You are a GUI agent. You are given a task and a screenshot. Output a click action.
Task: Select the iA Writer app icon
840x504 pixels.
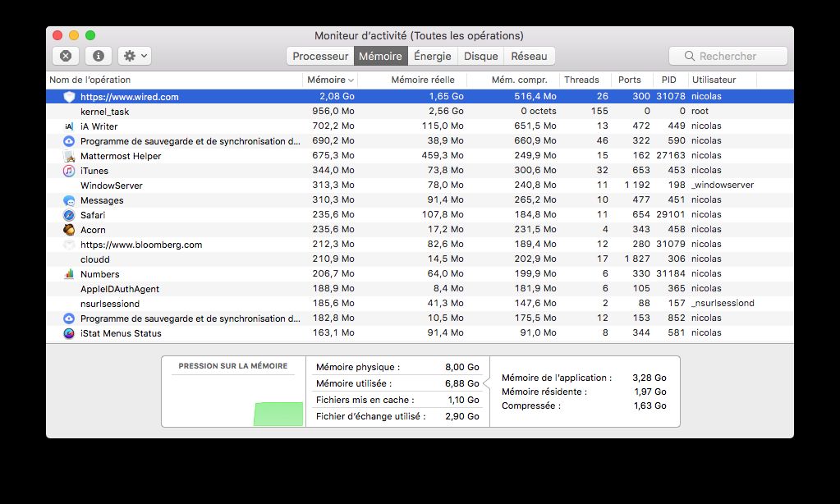coord(69,126)
